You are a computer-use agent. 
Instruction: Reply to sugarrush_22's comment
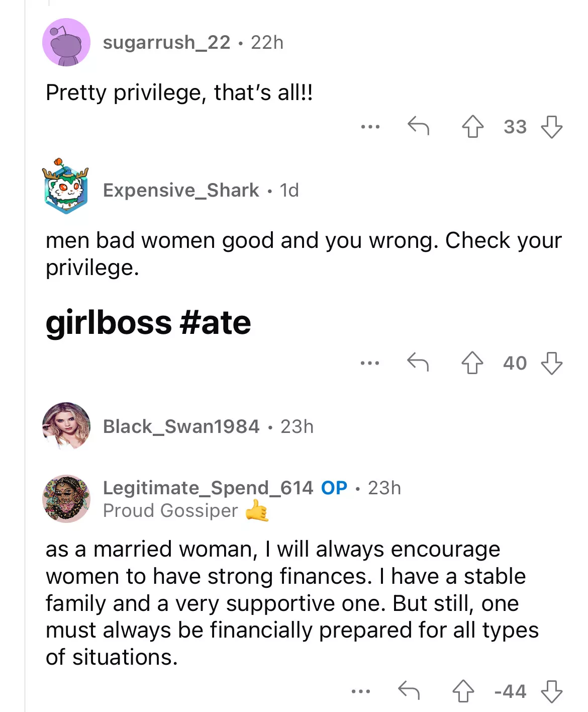tap(418, 126)
